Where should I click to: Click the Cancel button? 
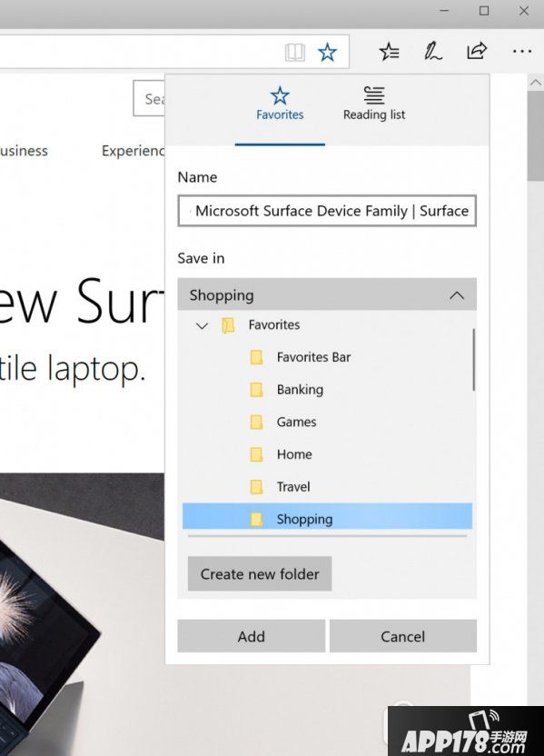[x=403, y=636]
